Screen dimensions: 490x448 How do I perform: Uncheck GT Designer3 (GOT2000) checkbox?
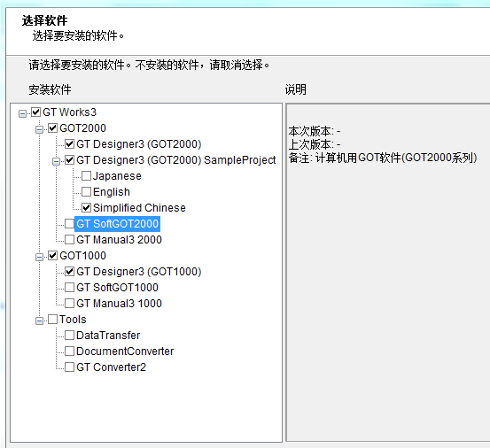click(69, 144)
